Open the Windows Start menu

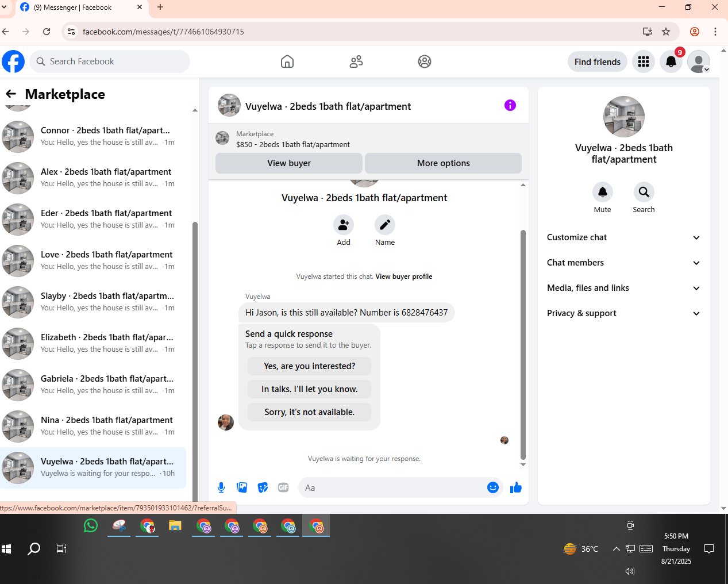pos(6,549)
